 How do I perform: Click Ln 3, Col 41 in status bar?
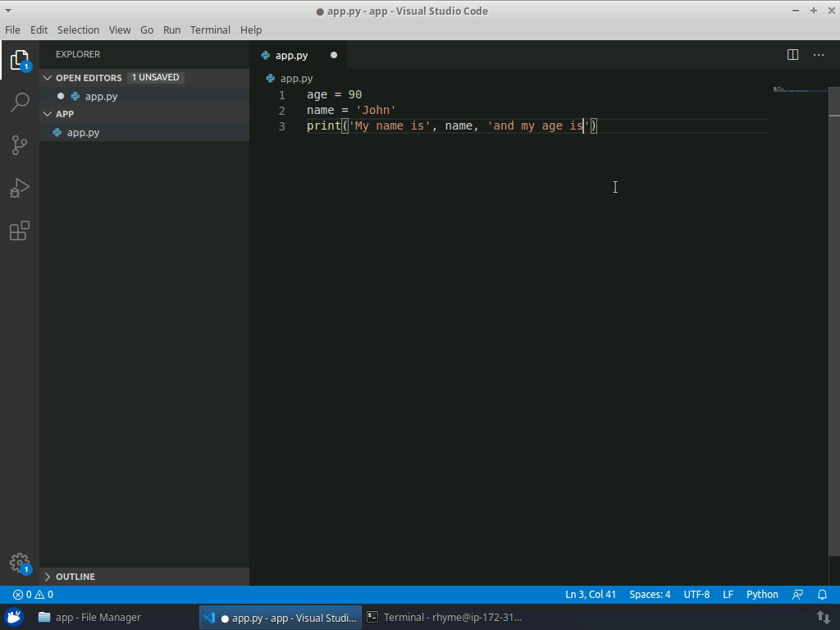click(x=591, y=595)
